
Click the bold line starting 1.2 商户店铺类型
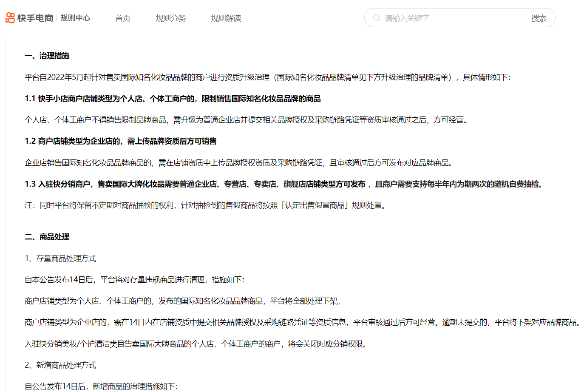tap(121, 141)
